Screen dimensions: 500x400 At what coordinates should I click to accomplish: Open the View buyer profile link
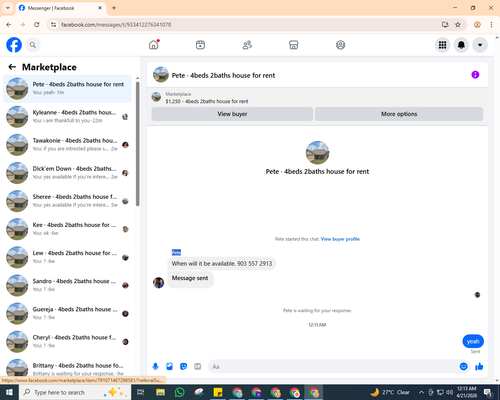click(x=340, y=239)
